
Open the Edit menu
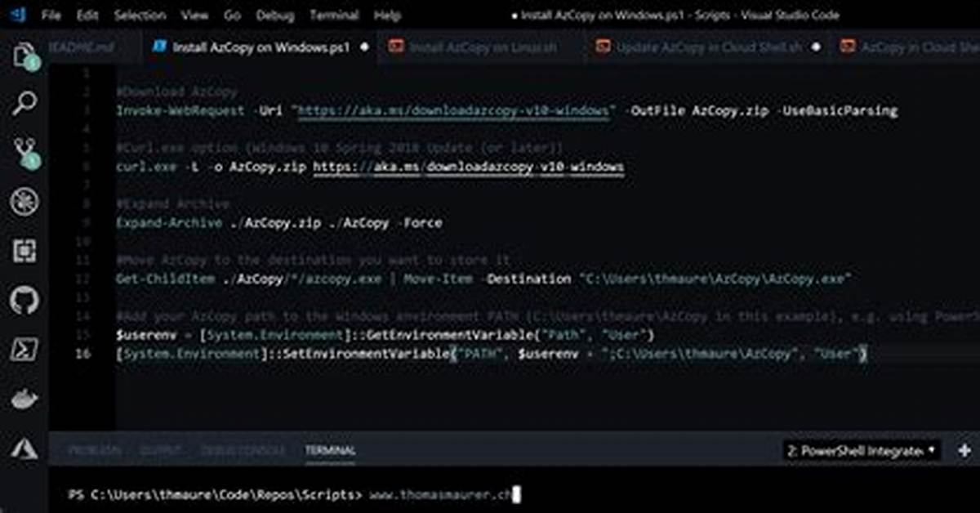click(87, 15)
